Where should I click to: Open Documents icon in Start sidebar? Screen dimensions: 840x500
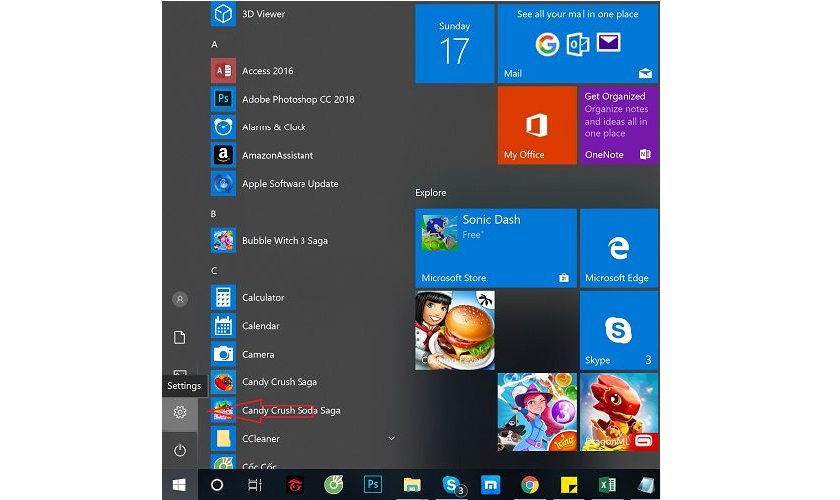(x=180, y=338)
